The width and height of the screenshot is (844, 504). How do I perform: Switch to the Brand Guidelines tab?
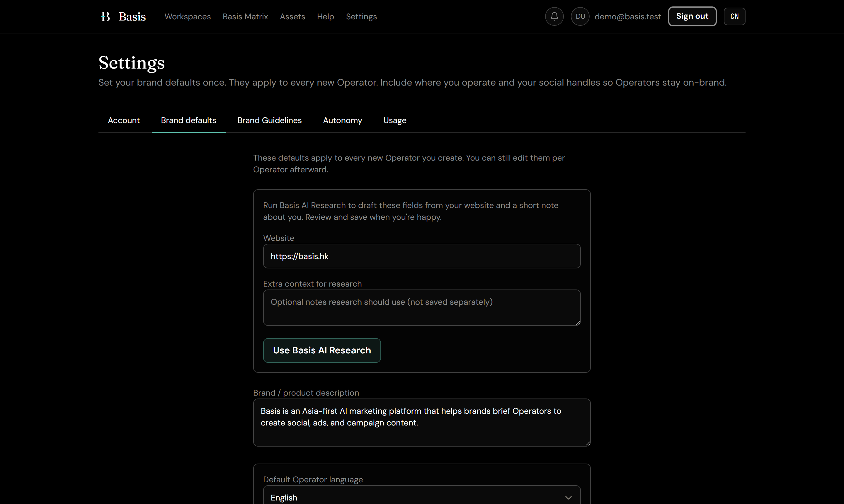269,120
